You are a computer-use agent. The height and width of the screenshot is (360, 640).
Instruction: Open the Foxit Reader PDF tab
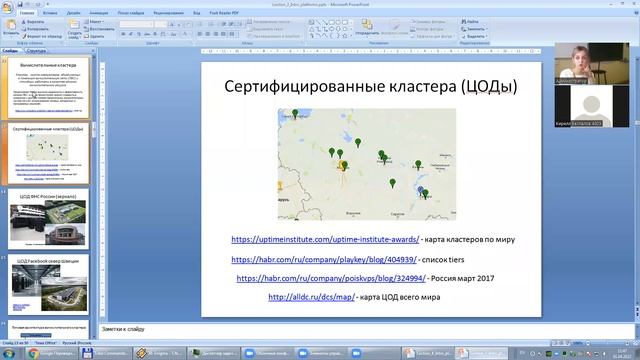click(224, 13)
